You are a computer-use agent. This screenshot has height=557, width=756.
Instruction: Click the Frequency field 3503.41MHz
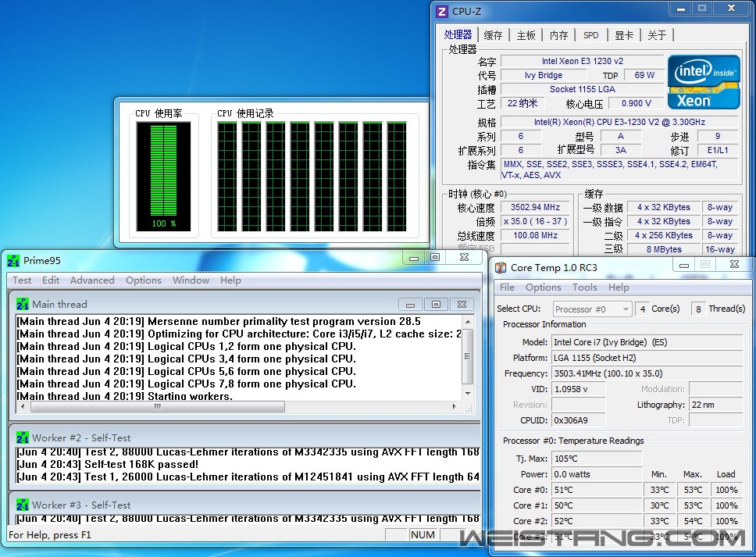pos(647,373)
